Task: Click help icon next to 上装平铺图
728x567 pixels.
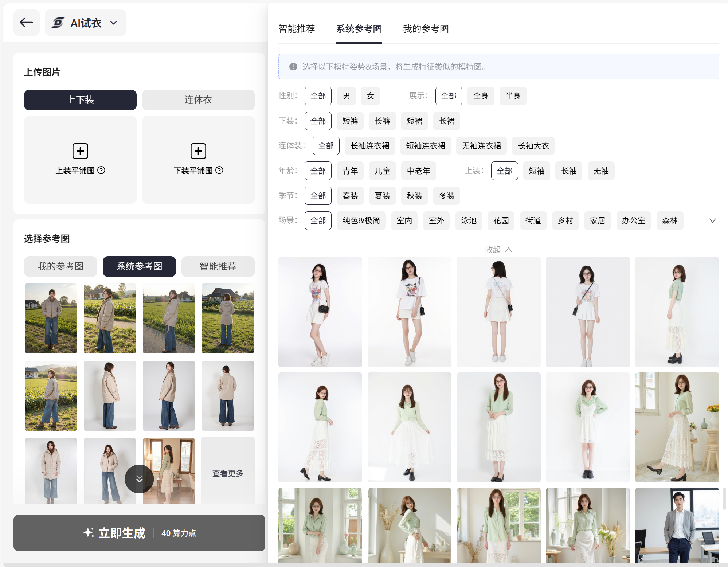Action: [x=102, y=170]
